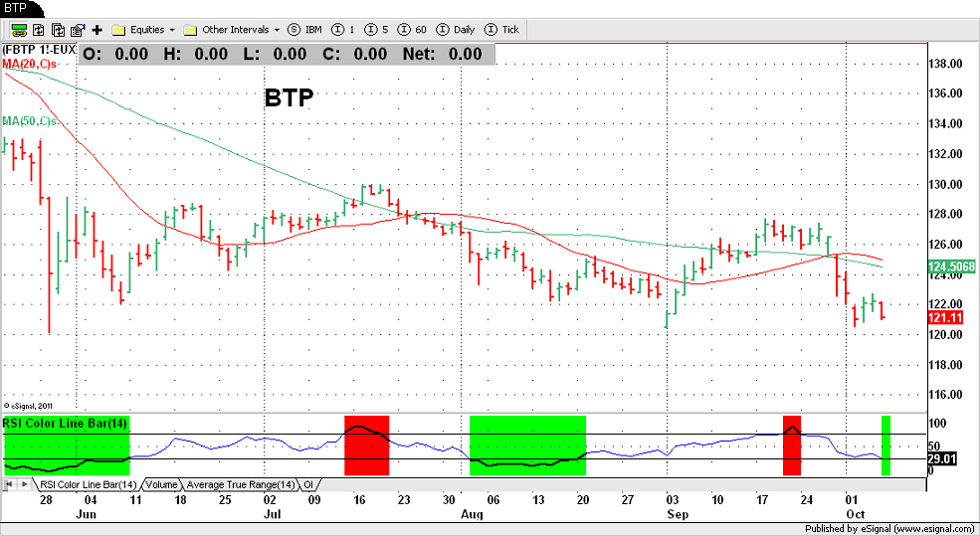Click the C: 0.00 close readout
This screenshot has height=536, width=980.
(355, 55)
